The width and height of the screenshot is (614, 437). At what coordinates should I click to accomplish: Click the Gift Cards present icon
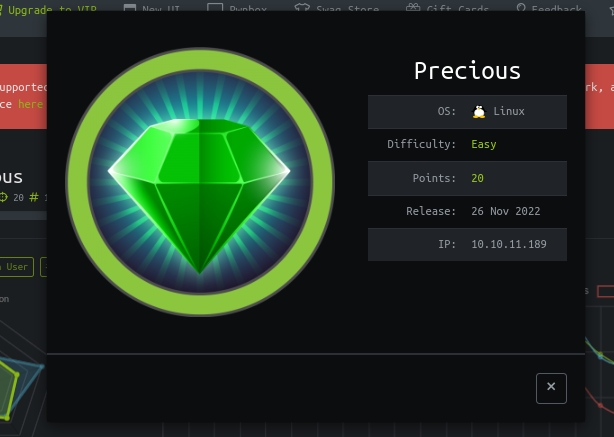pyautogui.click(x=413, y=10)
